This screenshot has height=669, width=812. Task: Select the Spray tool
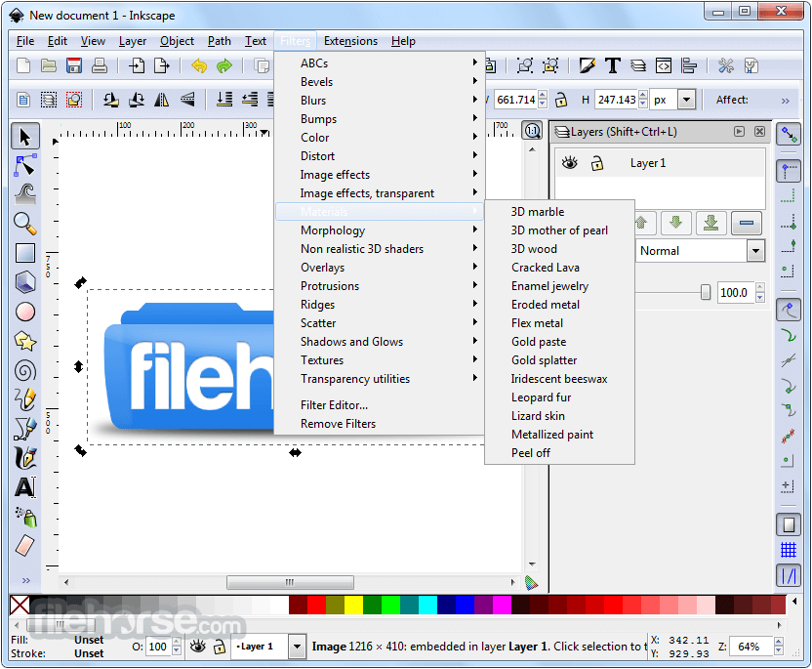(26, 517)
